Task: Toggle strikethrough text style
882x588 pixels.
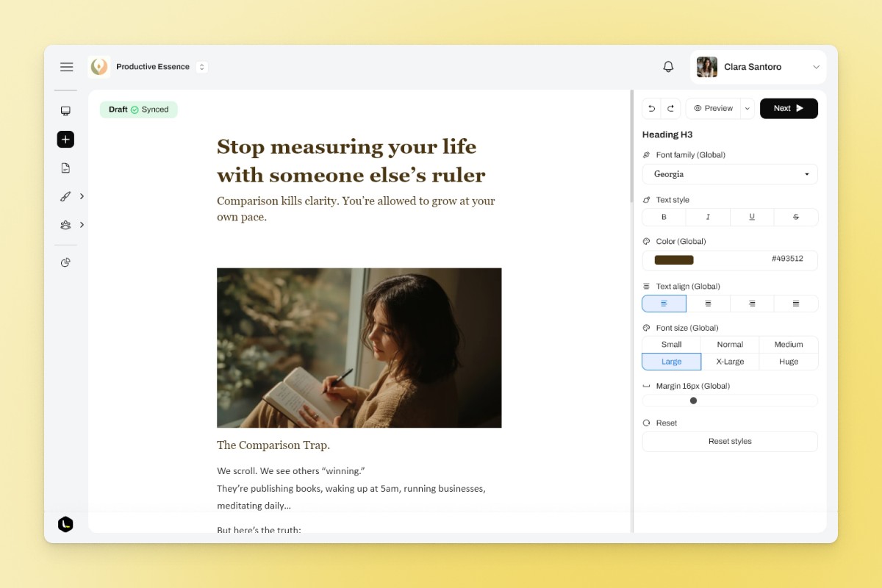Action: [796, 217]
